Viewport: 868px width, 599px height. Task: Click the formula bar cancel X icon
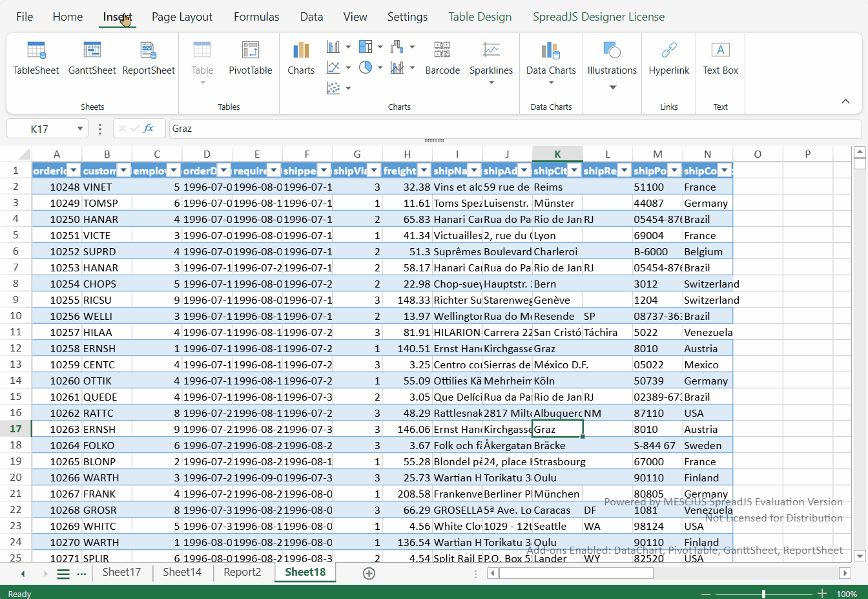coord(123,129)
